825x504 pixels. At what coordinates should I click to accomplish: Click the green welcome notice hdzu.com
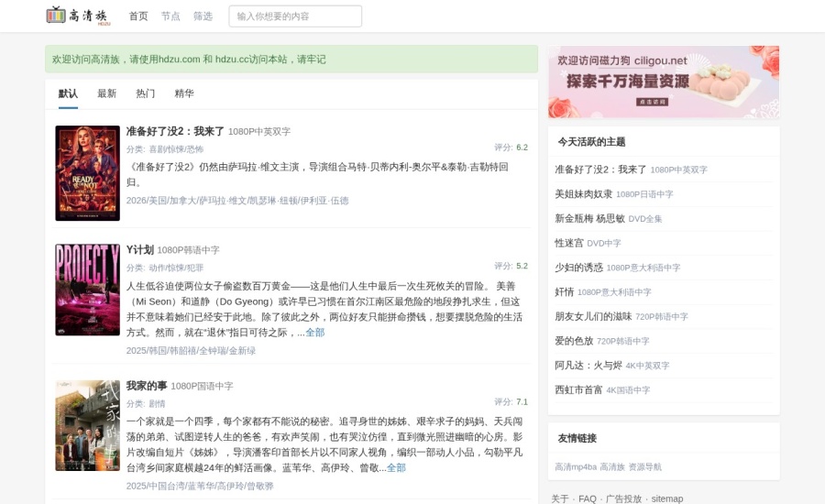(291, 59)
